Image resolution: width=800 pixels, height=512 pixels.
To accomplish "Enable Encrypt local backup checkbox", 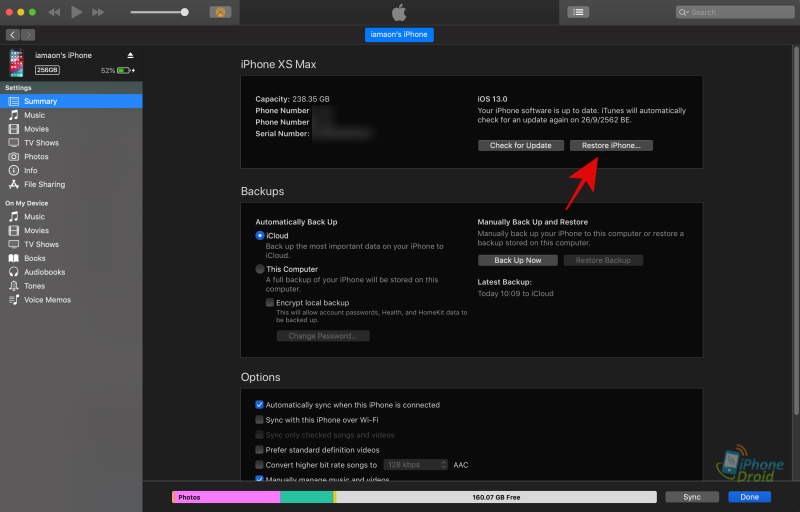I will (x=270, y=302).
